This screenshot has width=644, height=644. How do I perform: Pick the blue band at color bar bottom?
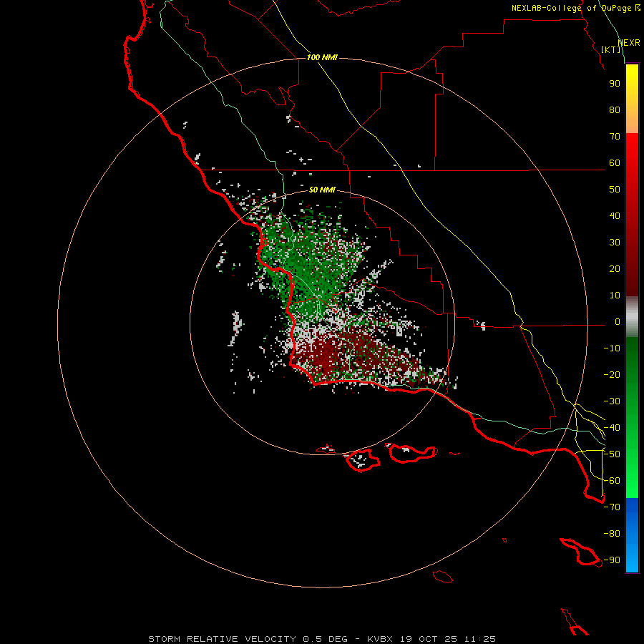pos(632,535)
